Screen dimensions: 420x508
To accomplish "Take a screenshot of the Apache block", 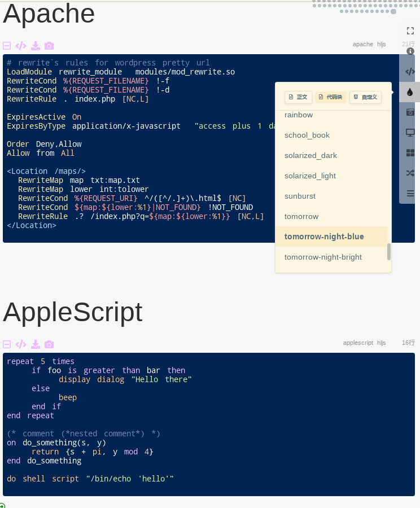I will (x=49, y=46).
